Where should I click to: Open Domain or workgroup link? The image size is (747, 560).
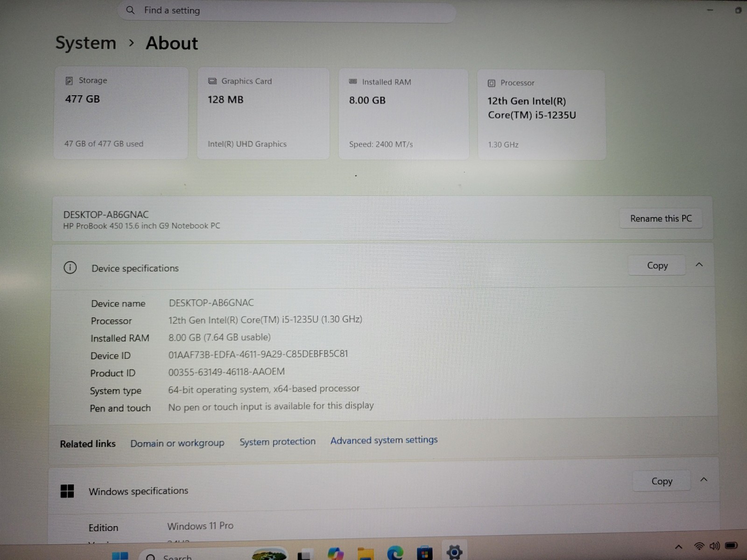click(x=177, y=443)
